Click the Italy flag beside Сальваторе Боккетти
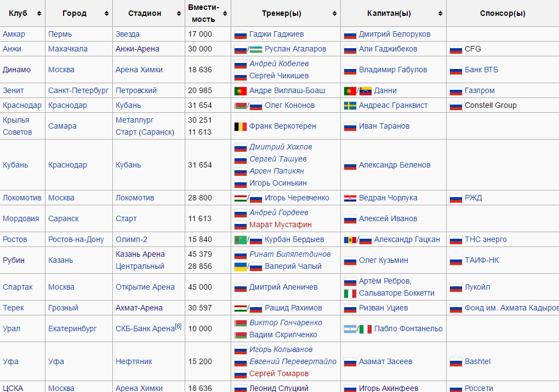The image size is (559, 392). pos(350,293)
